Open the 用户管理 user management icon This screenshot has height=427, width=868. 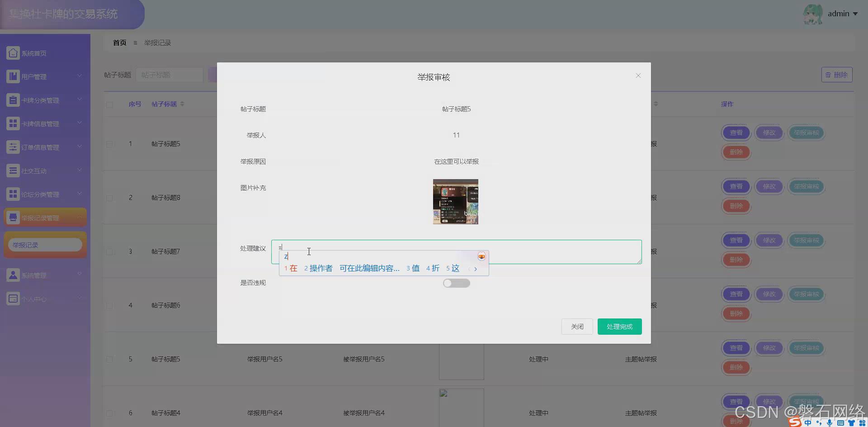click(x=13, y=76)
